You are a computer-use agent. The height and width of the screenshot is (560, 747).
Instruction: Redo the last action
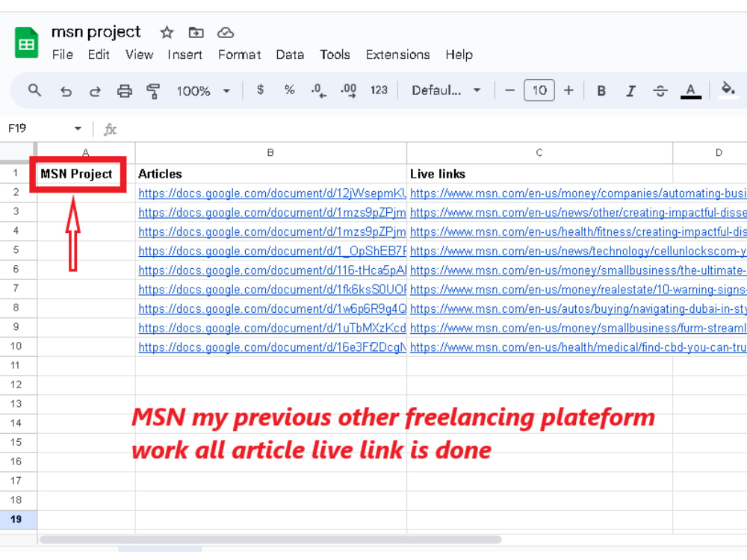point(95,90)
